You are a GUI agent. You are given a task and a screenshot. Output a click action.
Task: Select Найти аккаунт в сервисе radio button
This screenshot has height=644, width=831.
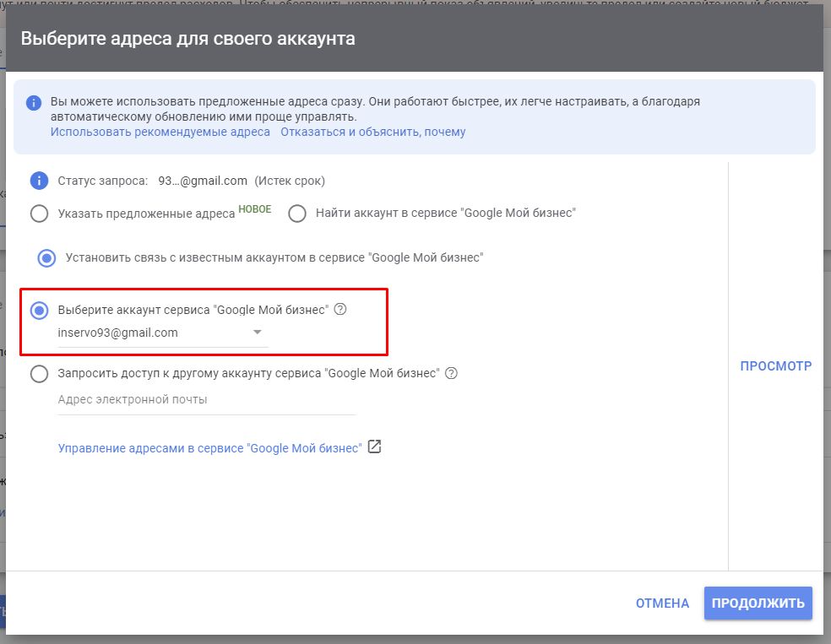pos(297,214)
